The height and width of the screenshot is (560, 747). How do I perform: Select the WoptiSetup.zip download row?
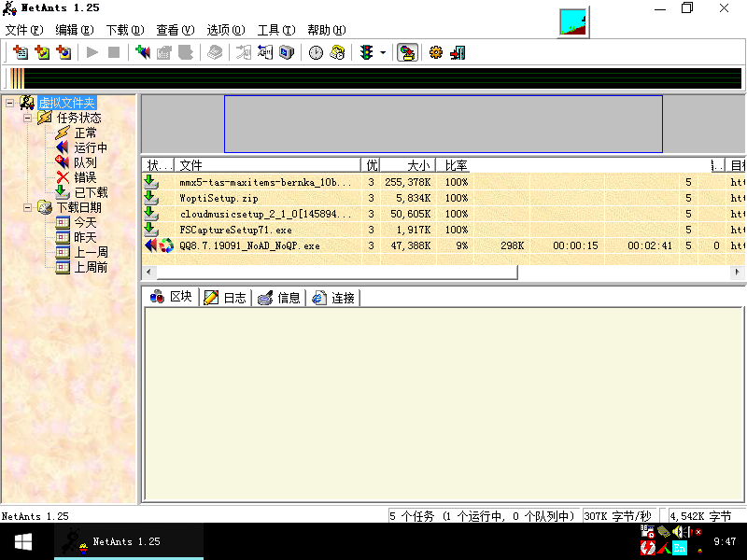point(444,198)
